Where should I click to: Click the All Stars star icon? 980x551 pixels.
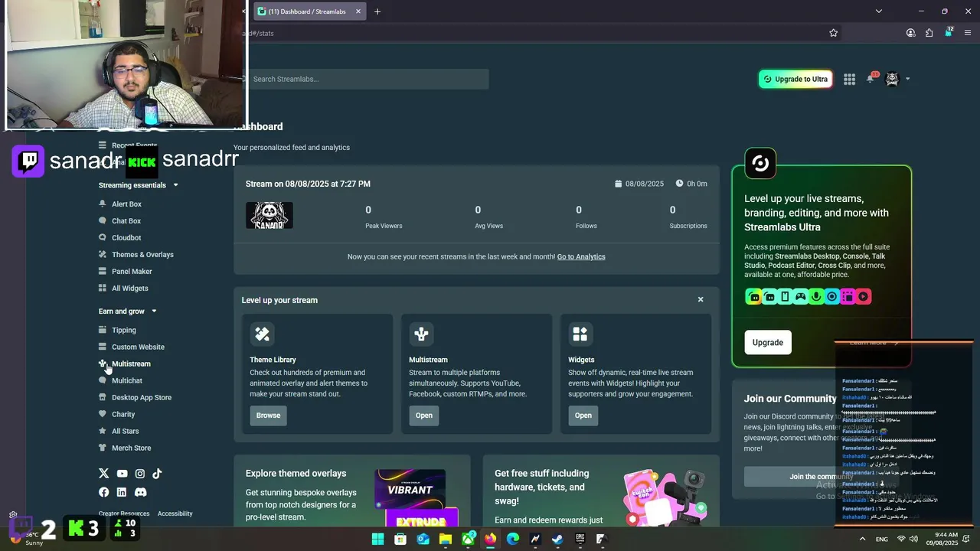coord(103,431)
